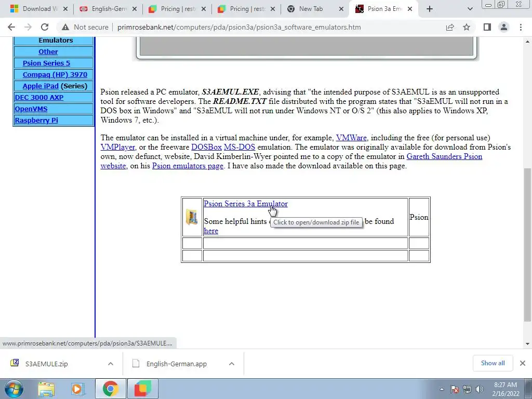Screen dimensions: 532x399
Task: Click the Chrome taskbar icon
Action: (x=110, y=389)
